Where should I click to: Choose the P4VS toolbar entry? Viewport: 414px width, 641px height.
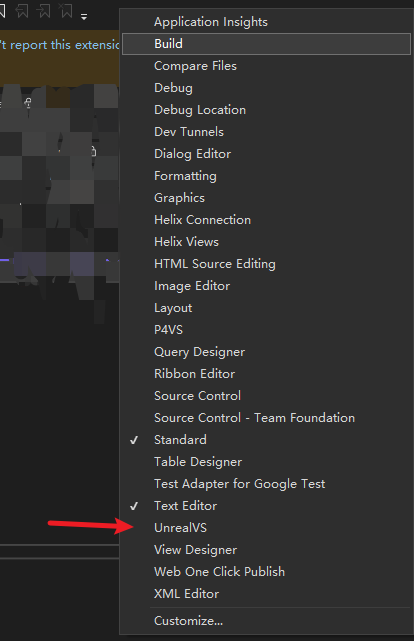tap(266, 330)
